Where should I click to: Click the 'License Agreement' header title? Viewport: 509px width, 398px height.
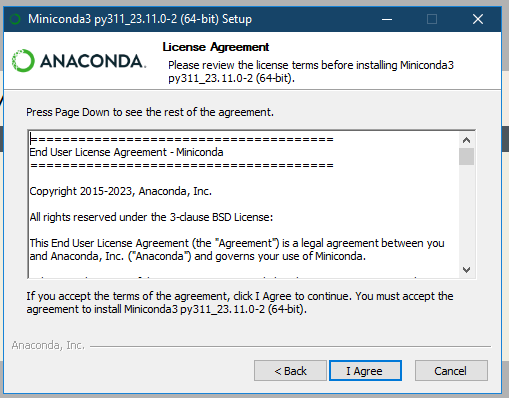tap(216, 47)
